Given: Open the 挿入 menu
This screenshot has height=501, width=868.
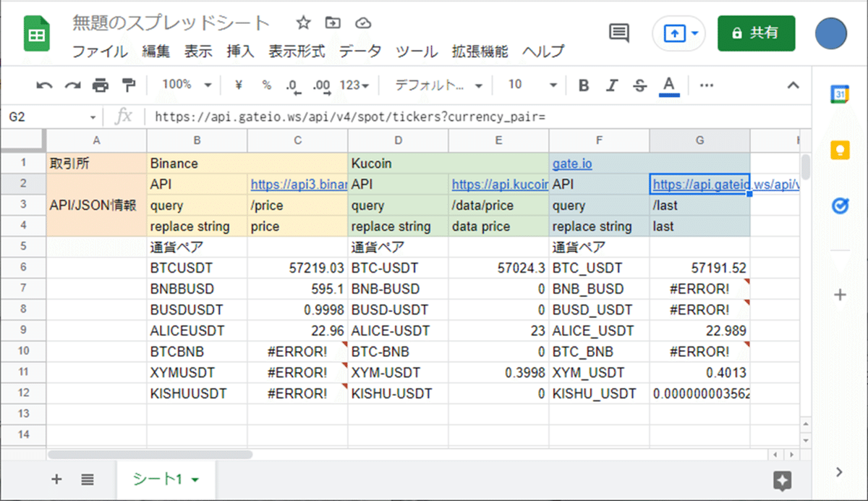Looking at the screenshot, I should point(240,51).
